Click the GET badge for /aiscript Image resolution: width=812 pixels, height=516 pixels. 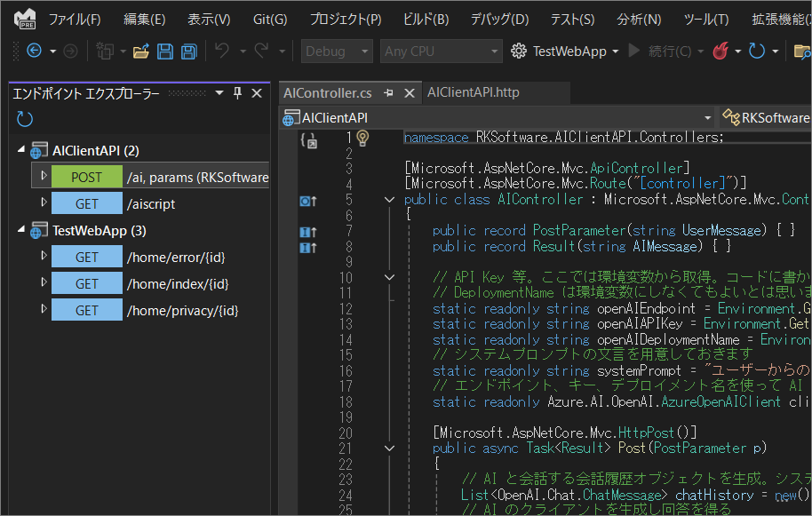tap(87, 203)
